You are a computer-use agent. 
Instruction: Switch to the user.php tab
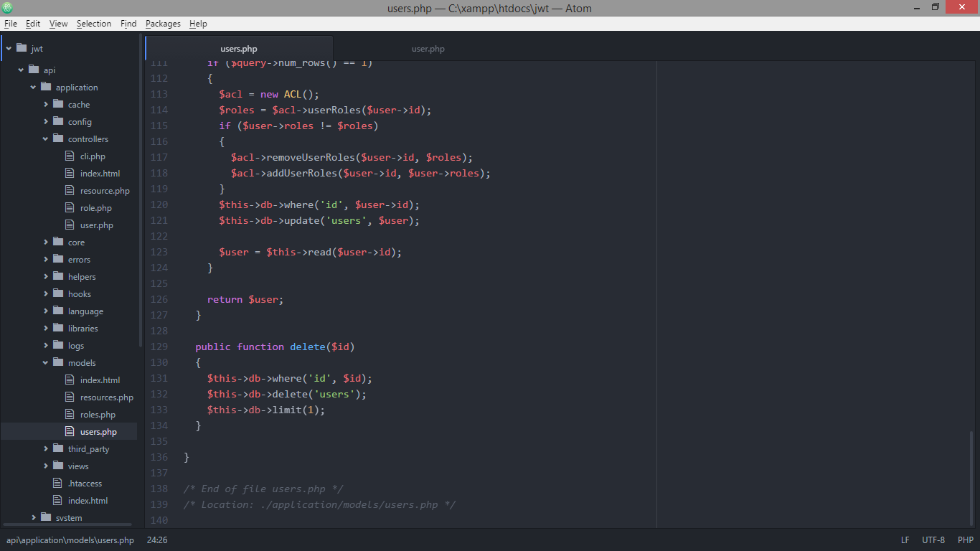coord(428,48)
